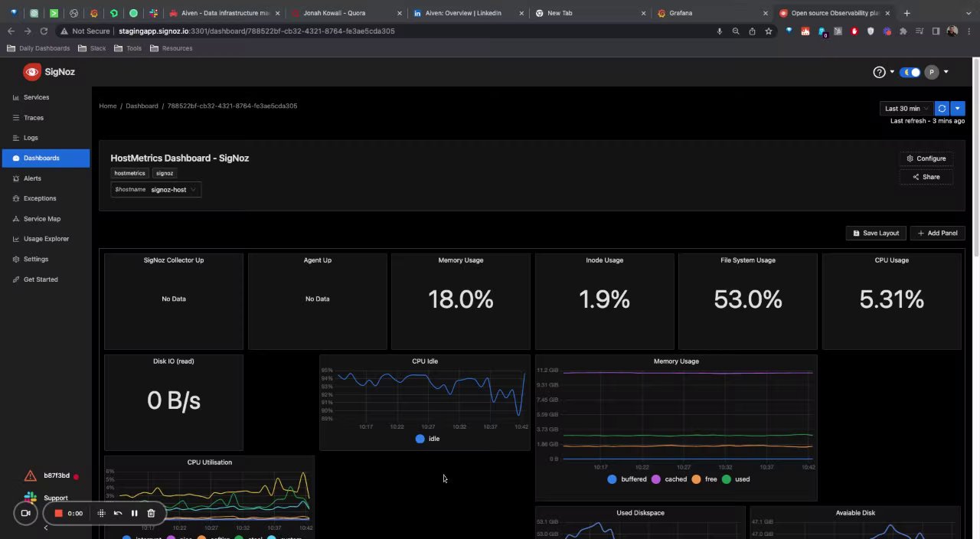Image resolution: width=980 pixels, height=539 pixels.
Task: Switch to the Jonah Kowall - Quora tab
Action: [x=345, y=13]
